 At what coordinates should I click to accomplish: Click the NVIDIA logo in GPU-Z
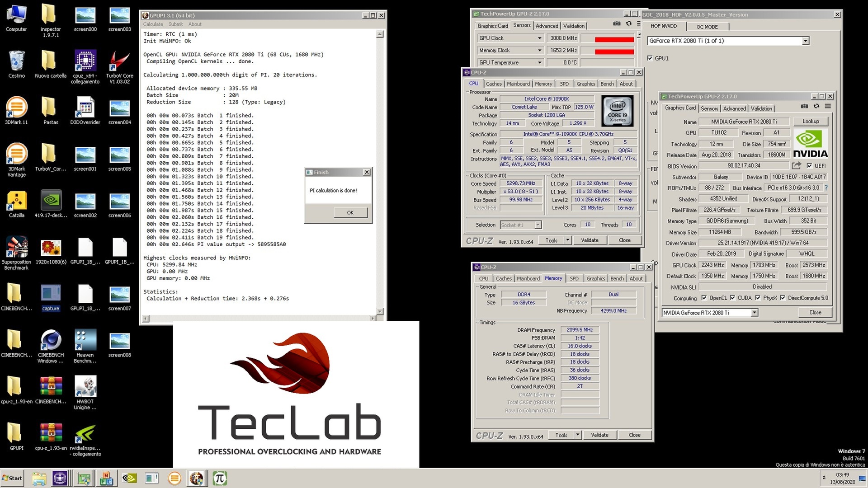pyautogui.click(x=810, y=143)
